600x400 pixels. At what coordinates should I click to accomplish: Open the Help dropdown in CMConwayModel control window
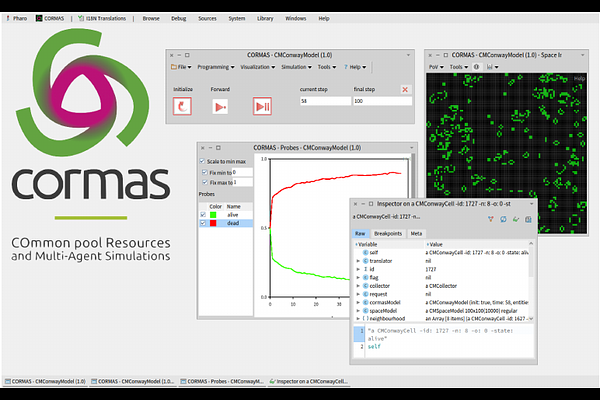tap(355, 67)
